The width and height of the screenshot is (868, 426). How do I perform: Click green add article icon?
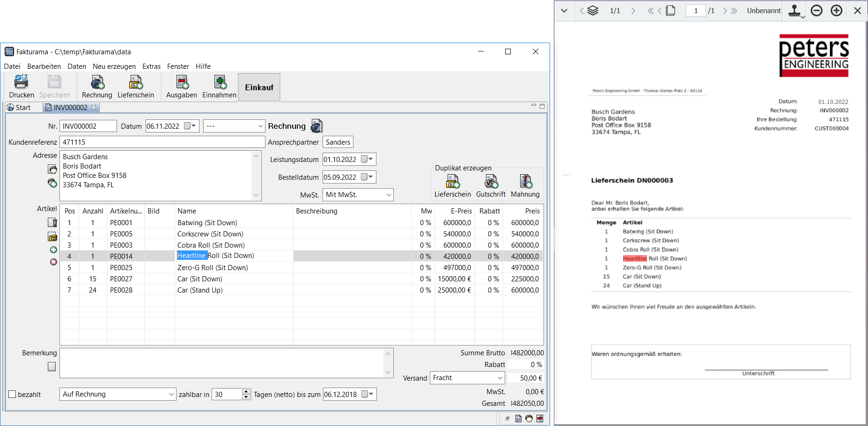53,250
